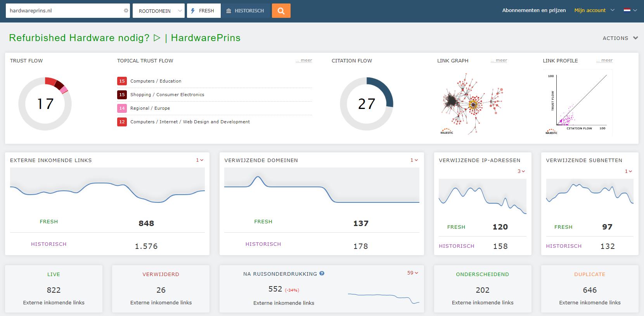Click help icon next to Na Ruisonderdrukking

click(x=322, y=273)
